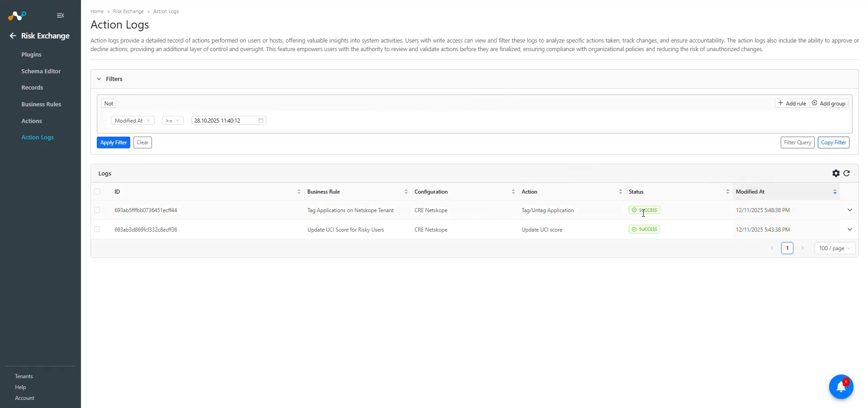This screenshot has width=868, height=408.
Task: Open Tenants in sidebar footer
Action: tap(24, 376)
